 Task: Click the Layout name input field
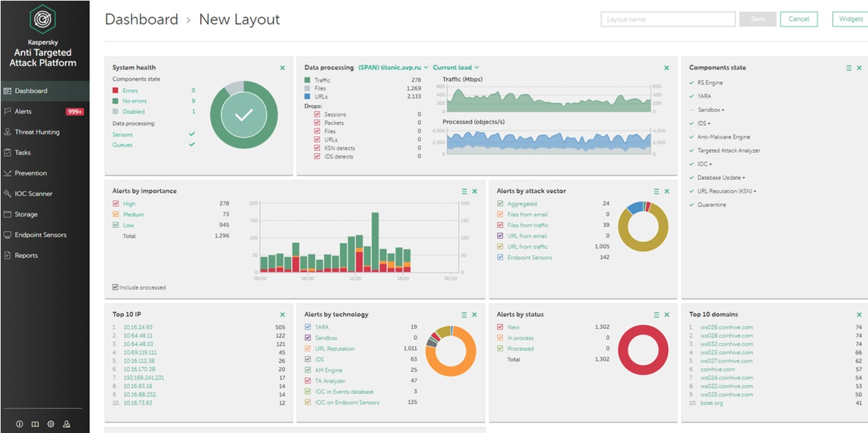[668, 20]
